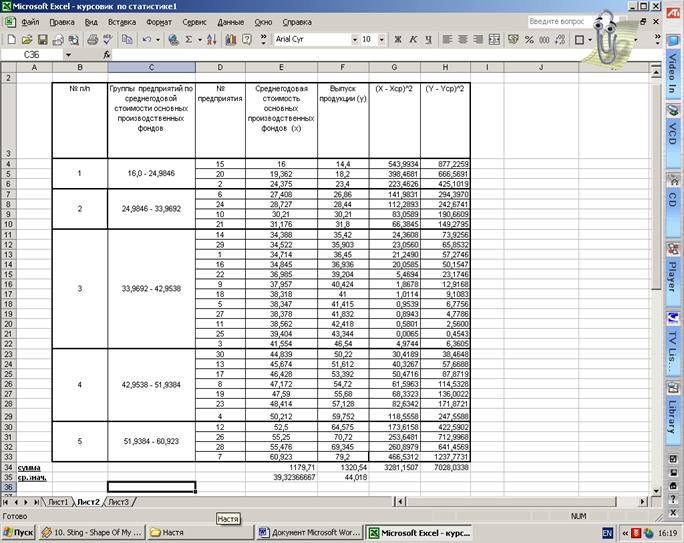Open the font size dropdown
Screen dimensions: 684x543
point(380,39)
